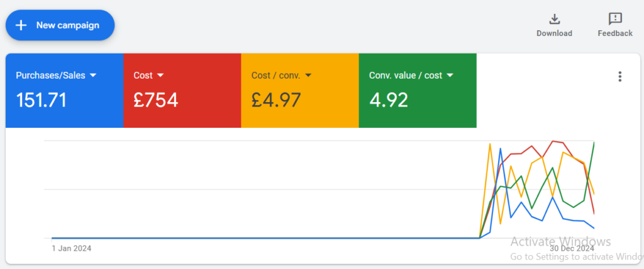Open the Conv. value / cost dropdown arrow

pyautogui.click(x=450, y=76)
